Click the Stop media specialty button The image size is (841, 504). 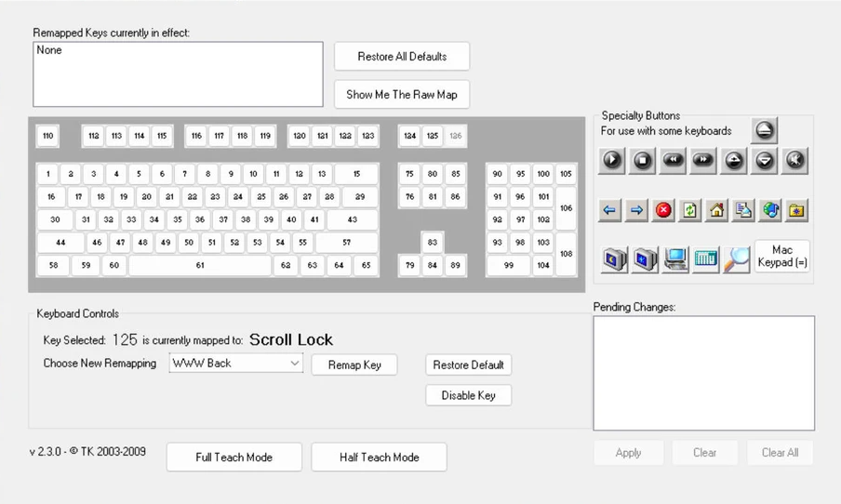coord(642,160)
